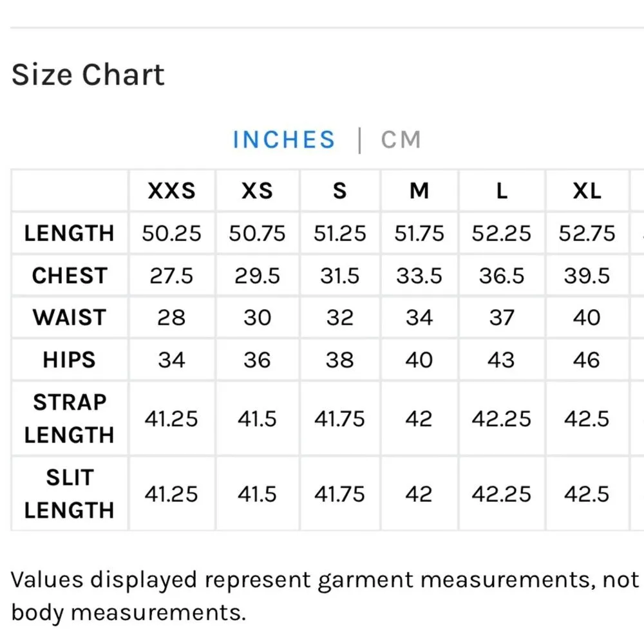Screen dimensions: 644x644
Task: Select the XS size column header
Action: tap(257, 191)
